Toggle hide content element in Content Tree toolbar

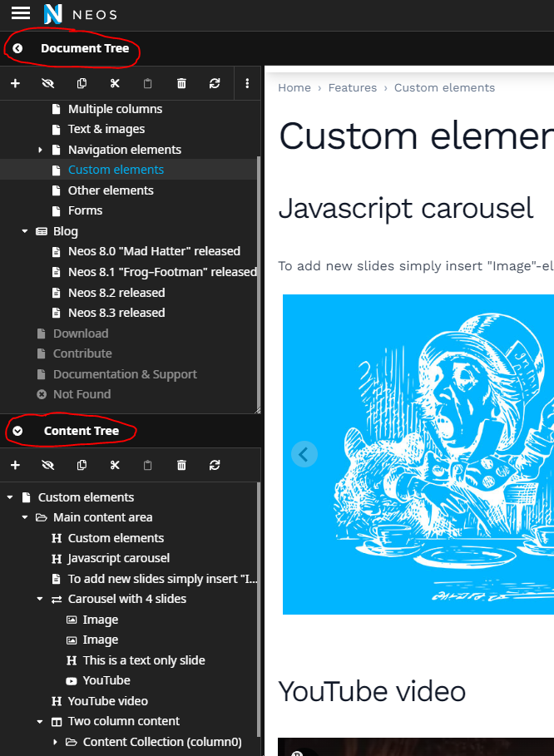click(x=47, y=465)
